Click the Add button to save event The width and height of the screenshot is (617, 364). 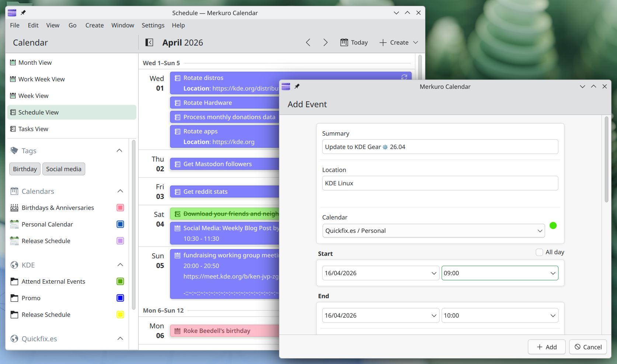[x=547, y=347]
